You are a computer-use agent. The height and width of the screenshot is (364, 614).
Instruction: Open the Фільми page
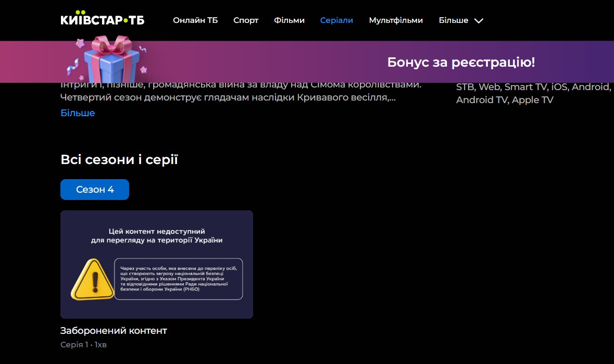point(289,20)
